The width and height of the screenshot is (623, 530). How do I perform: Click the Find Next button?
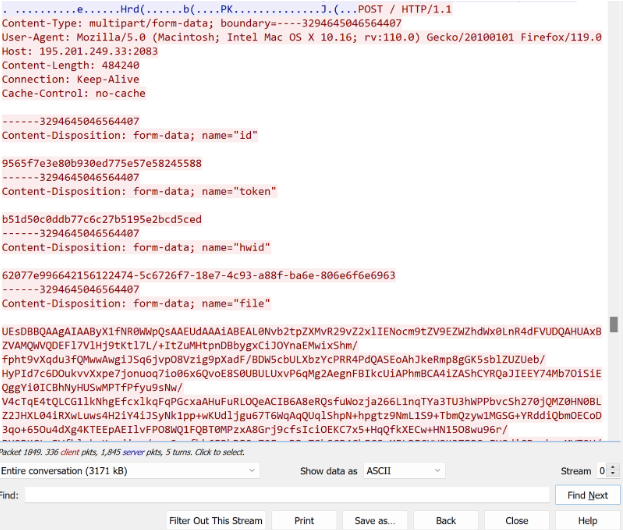pyautogui.click(x=588, y=495)
